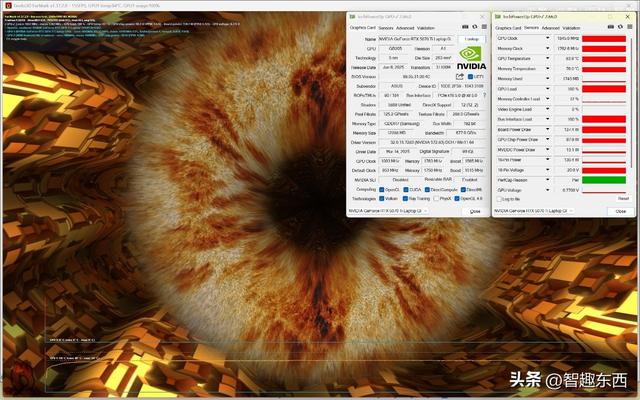
Task: Open the Memory Used sensor dropdown arrow
Action: (548, 78)
